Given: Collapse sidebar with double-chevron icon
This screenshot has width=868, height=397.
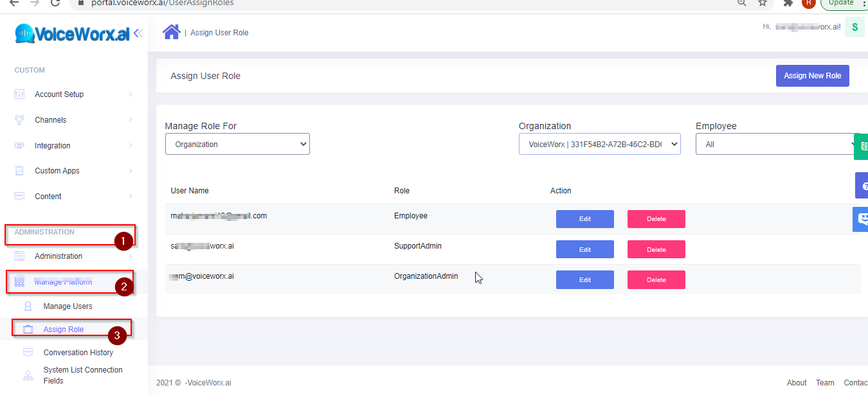Looking at the screenshot, I should pos(138,33).
